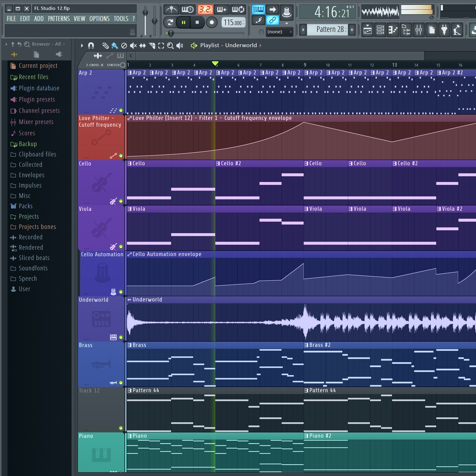476x476 pixels.
Task: Open the PATTERNS menu
Action: (x=59, y=19)
